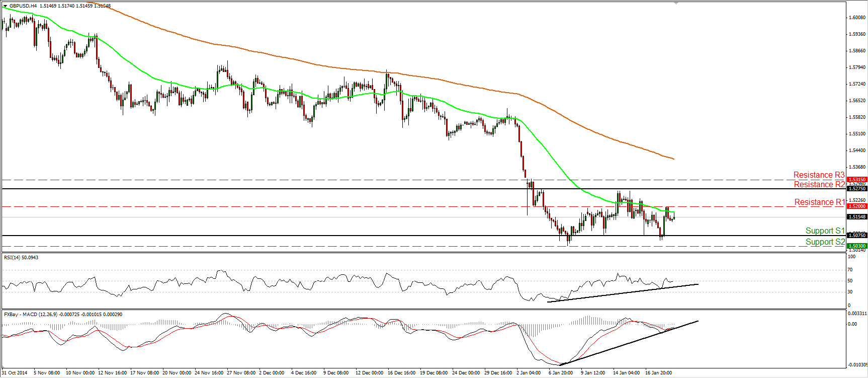
Task: Click the MACD scale value 0.003311
Action: [x=857, y=313]
